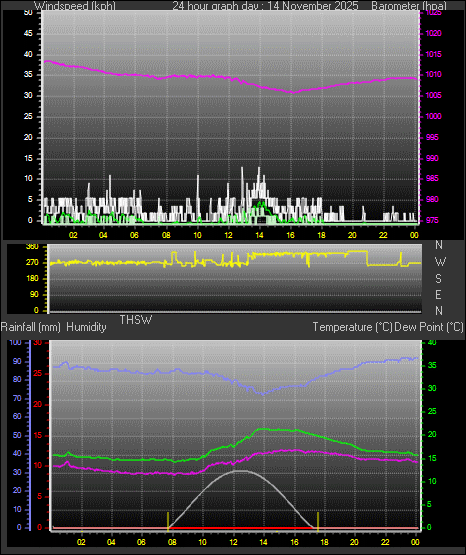
Task: Click the '975' barometer scale value
Action: tap(432, 220)
